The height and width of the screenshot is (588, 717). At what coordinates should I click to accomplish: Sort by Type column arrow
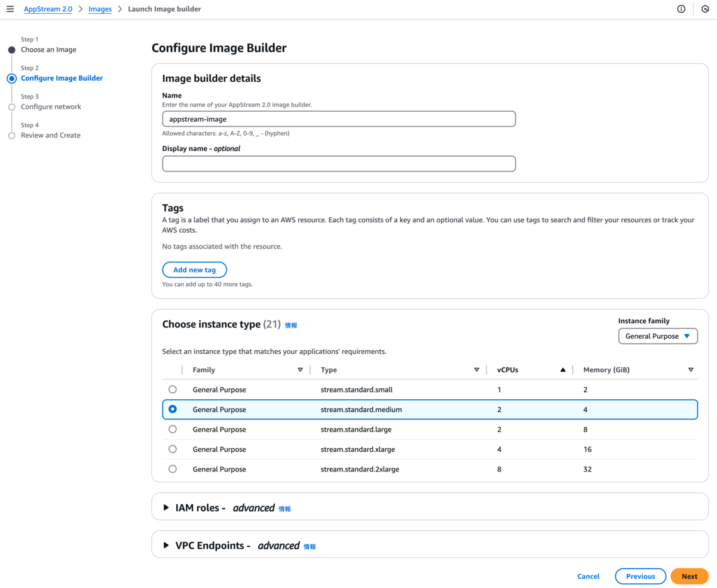pyautogui.click(x=476, y=370)
